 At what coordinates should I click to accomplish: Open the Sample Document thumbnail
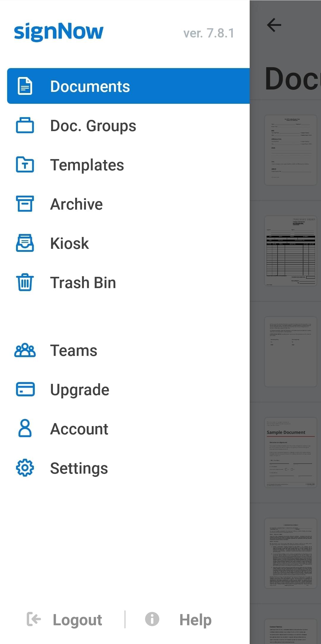pos(290,452)
